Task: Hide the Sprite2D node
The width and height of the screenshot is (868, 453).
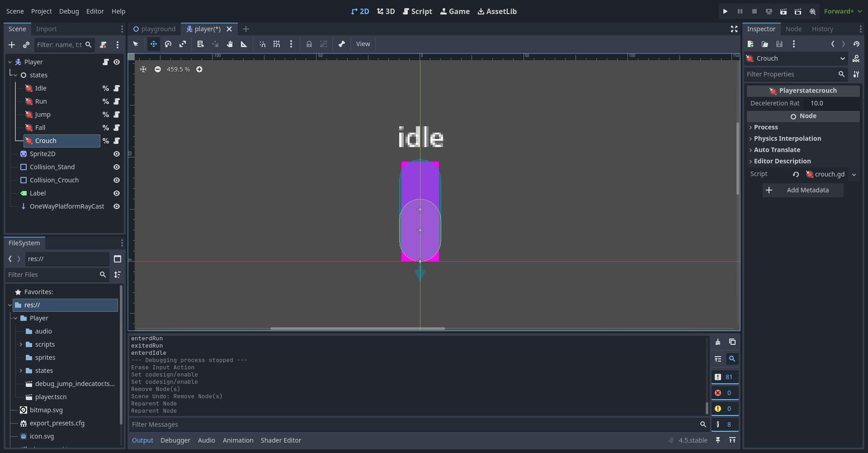Action: click(117, 154)
